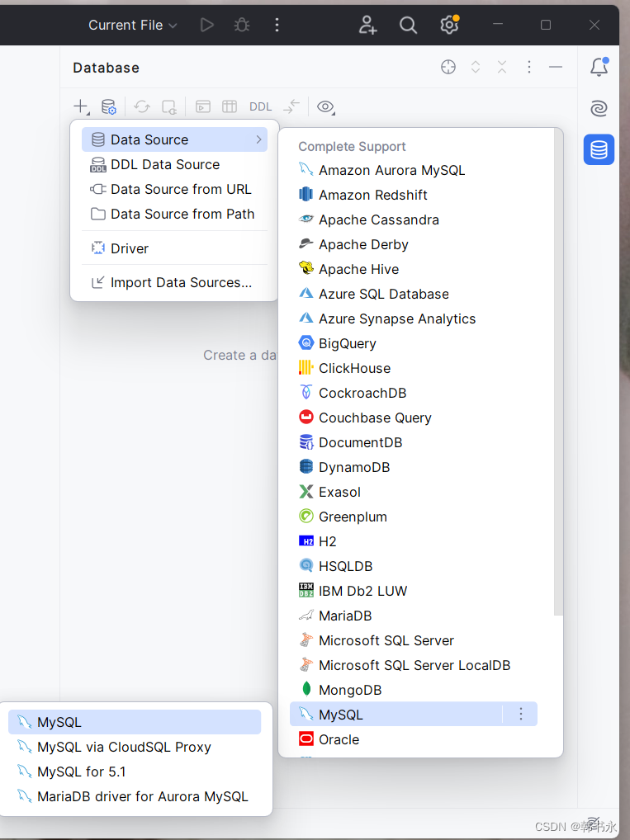630x840 pixels.
Task: Click the DDL toolbar button
Action: (261, 106)
